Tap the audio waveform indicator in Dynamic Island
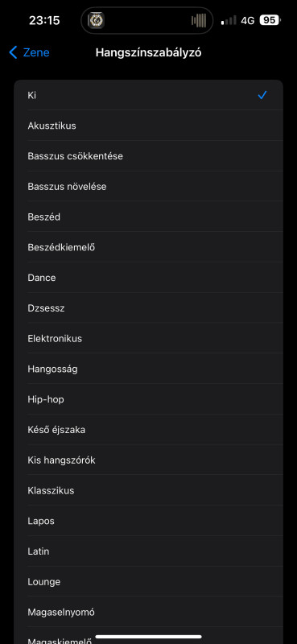 199,20
